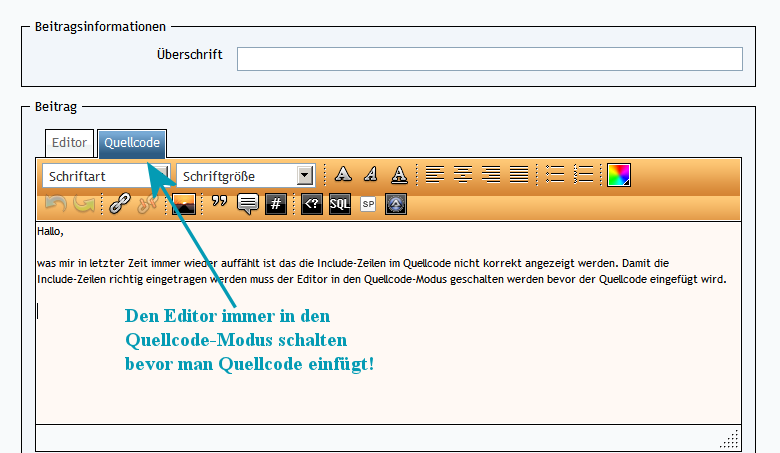
Task: Open the Schriftgröße size dropdown
Action: click(x=246, y=176)
